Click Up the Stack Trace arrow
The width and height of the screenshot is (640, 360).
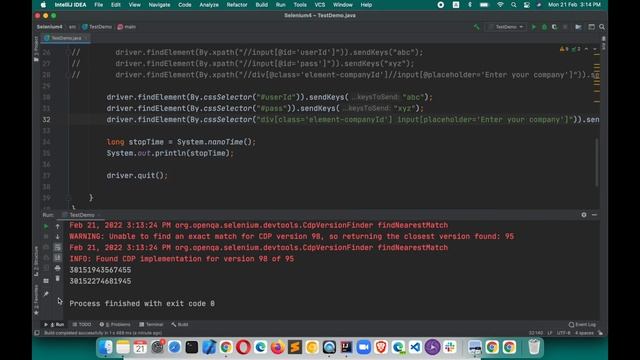click(x=58, y=226)
